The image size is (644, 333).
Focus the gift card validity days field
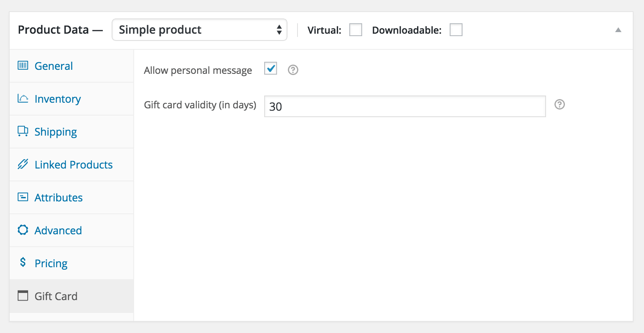point(405,106)
